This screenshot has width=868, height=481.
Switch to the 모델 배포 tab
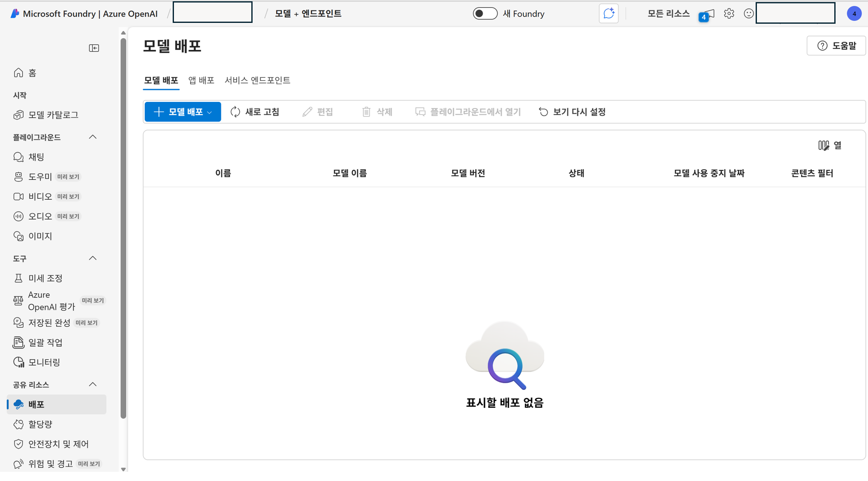[x=161, y=80]
